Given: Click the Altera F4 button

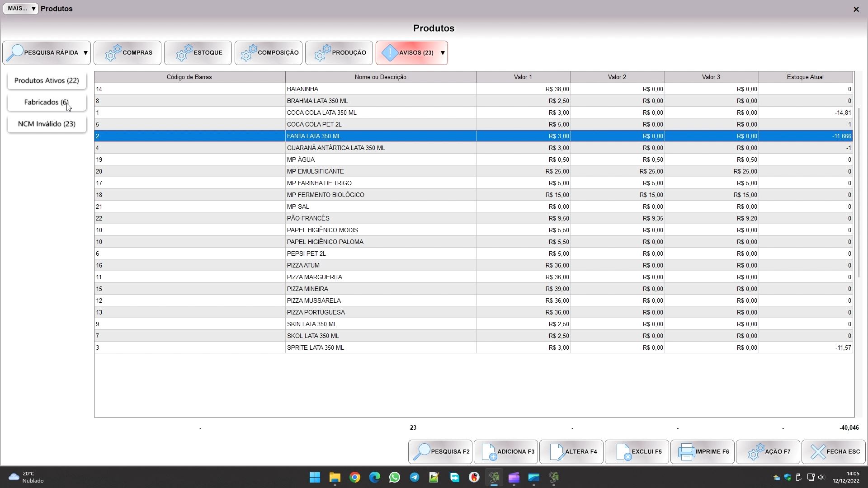Looking at the screenshot, I should (x=571, y=451).
